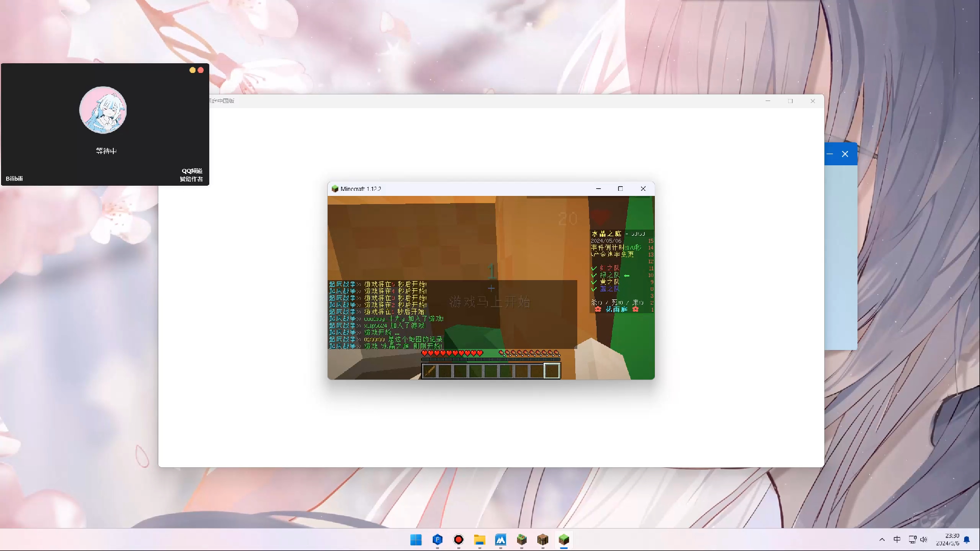Click the red hearts health bar
The width and height of the screenshot is (980, 551).
click(x=452, y=353)
